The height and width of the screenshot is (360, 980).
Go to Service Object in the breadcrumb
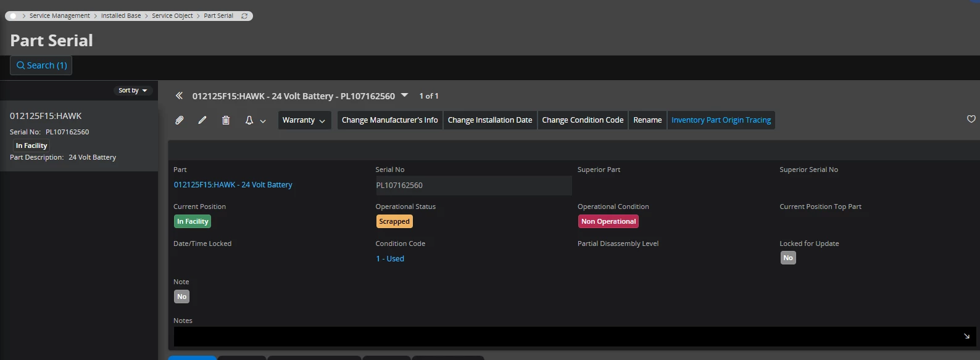[172, 16]
